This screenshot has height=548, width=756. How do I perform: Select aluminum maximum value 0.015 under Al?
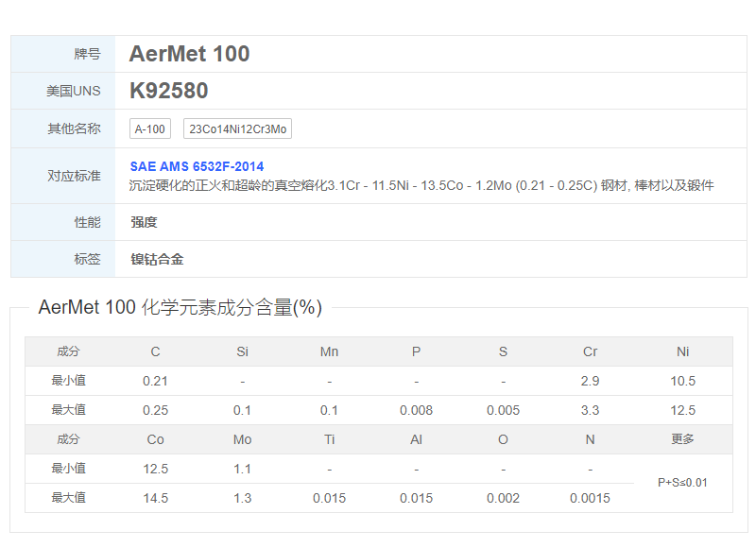(416, 498)
